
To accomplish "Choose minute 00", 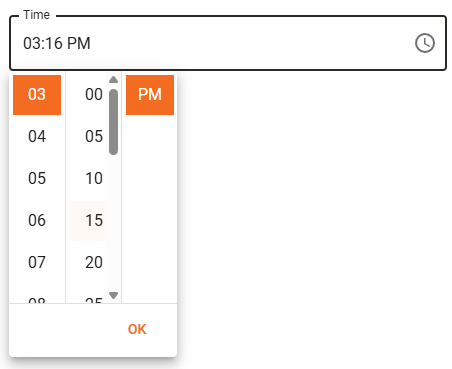I will [x=88, y=95].
